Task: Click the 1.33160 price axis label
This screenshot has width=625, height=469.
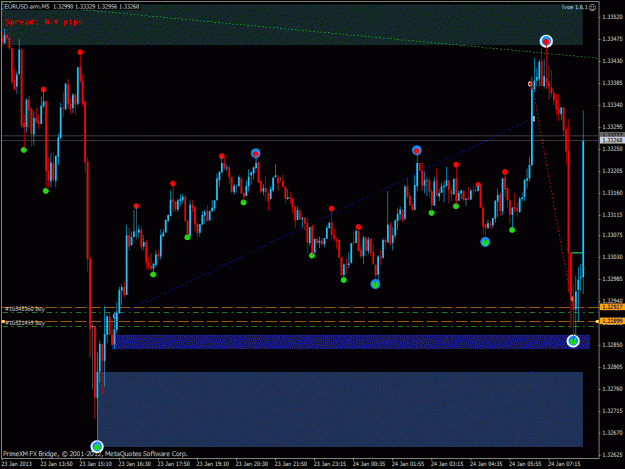Action: point(613,193)
